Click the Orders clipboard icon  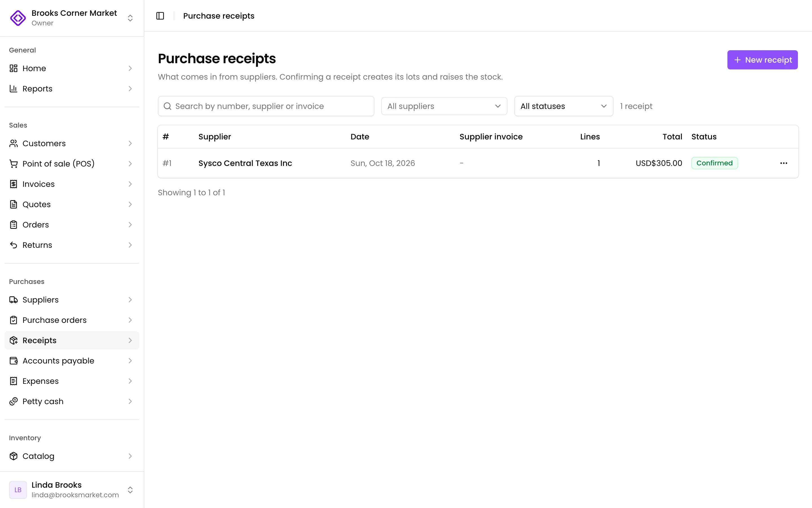coord(14,225)
